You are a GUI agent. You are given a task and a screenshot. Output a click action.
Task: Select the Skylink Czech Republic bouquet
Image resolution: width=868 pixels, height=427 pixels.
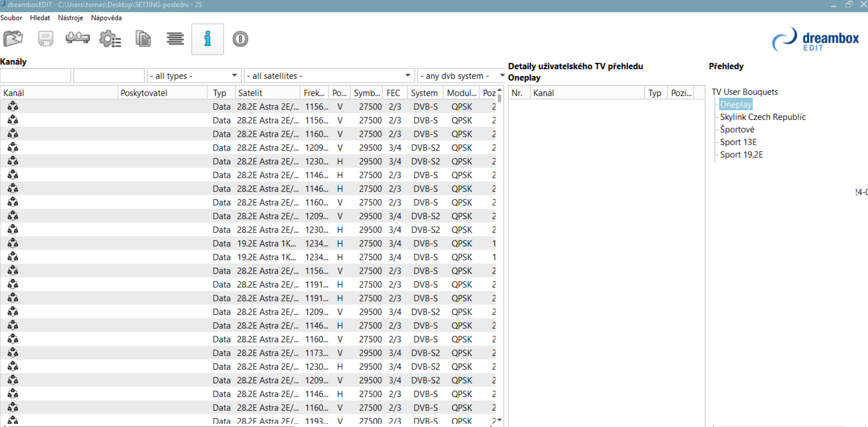763,117
